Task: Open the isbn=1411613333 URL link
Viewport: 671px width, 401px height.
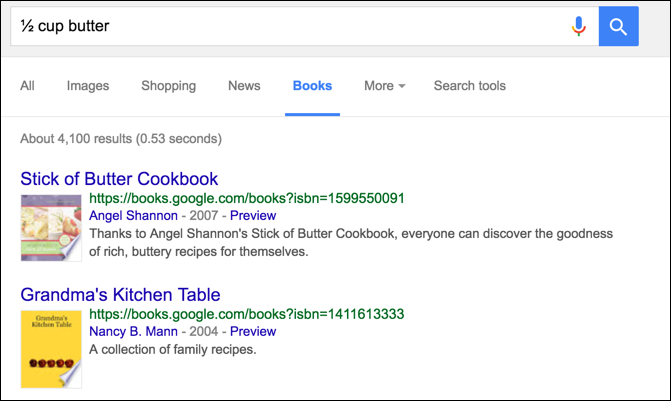Action: click(x=246, y=314)
